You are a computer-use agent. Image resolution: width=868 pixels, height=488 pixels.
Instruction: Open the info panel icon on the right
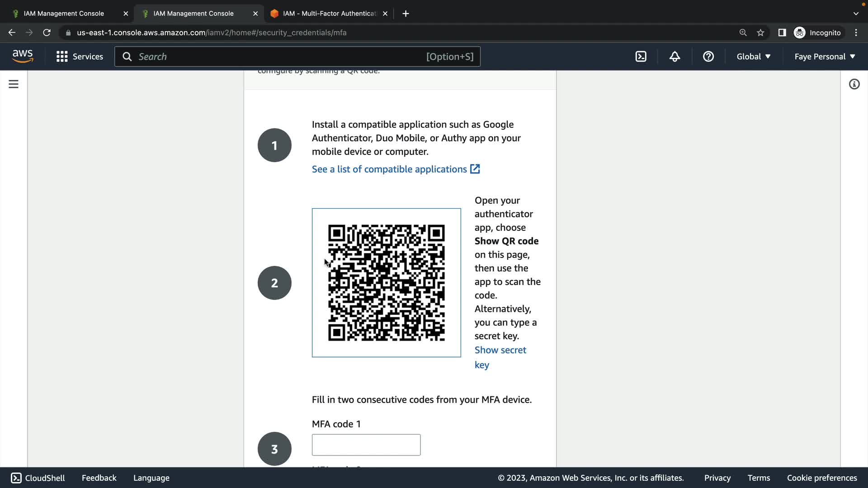854,84
